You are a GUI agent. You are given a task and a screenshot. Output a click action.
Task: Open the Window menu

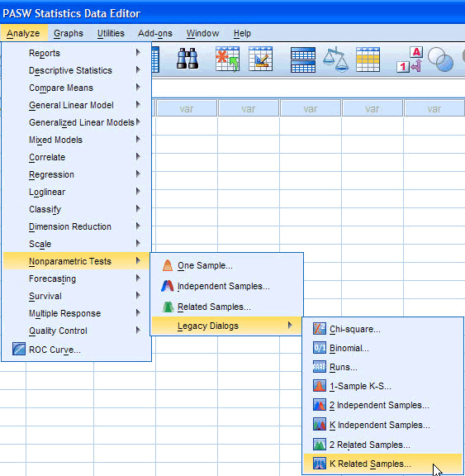coord(202,33)
